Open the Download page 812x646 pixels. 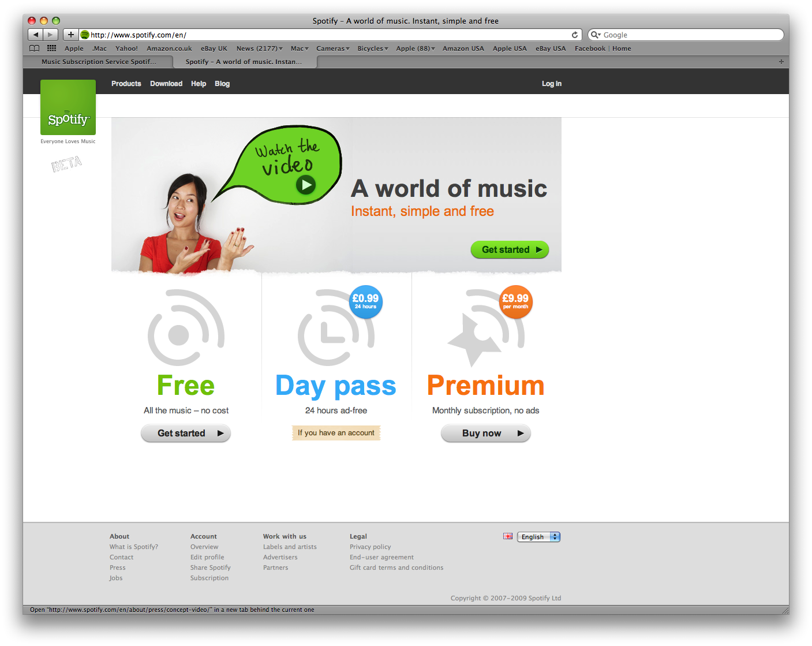tap(166, 84)
